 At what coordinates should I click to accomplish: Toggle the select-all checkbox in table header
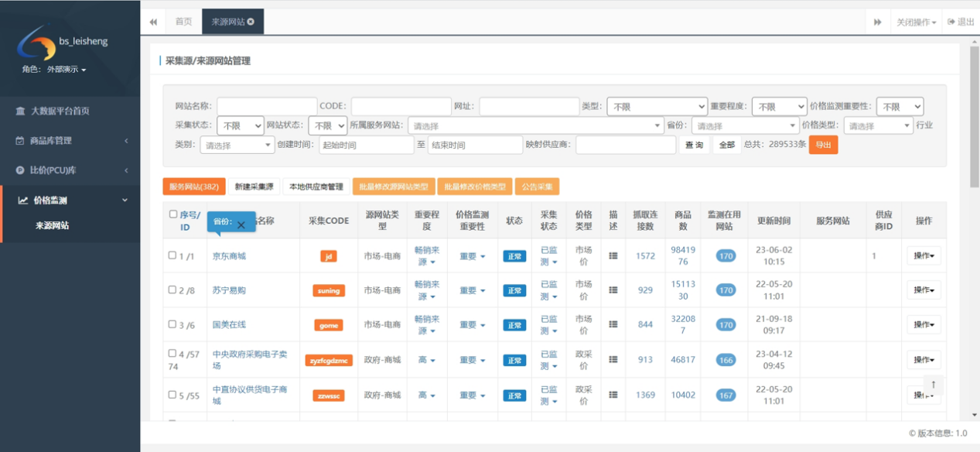tap(173, 214)
